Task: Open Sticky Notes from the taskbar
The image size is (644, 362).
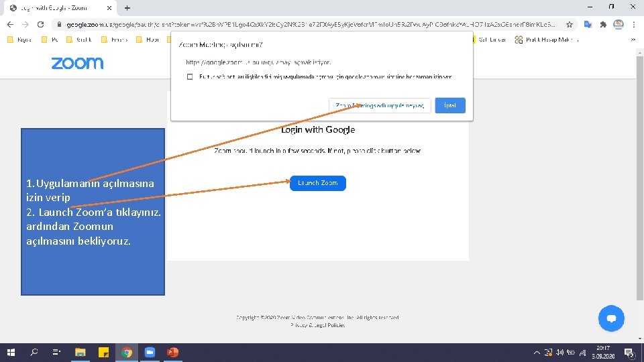Action: pos(103,352)
